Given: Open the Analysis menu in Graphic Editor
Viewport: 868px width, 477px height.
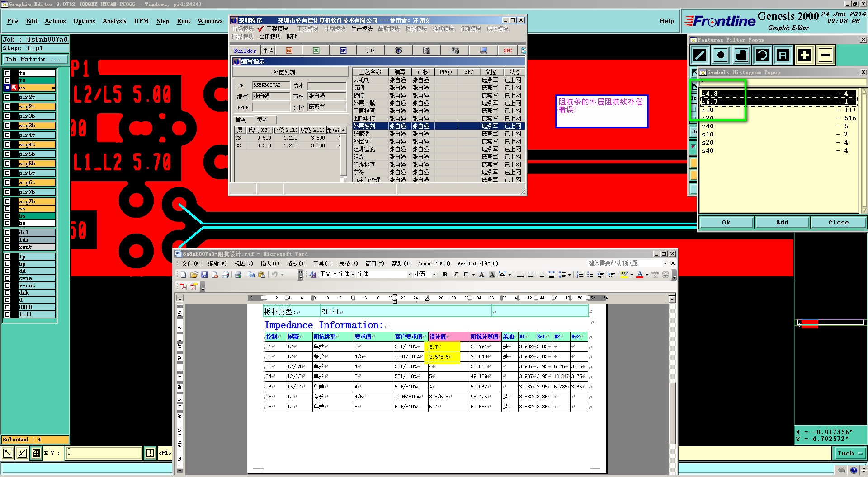Looking at the screenshot, I should click(114, 21).
